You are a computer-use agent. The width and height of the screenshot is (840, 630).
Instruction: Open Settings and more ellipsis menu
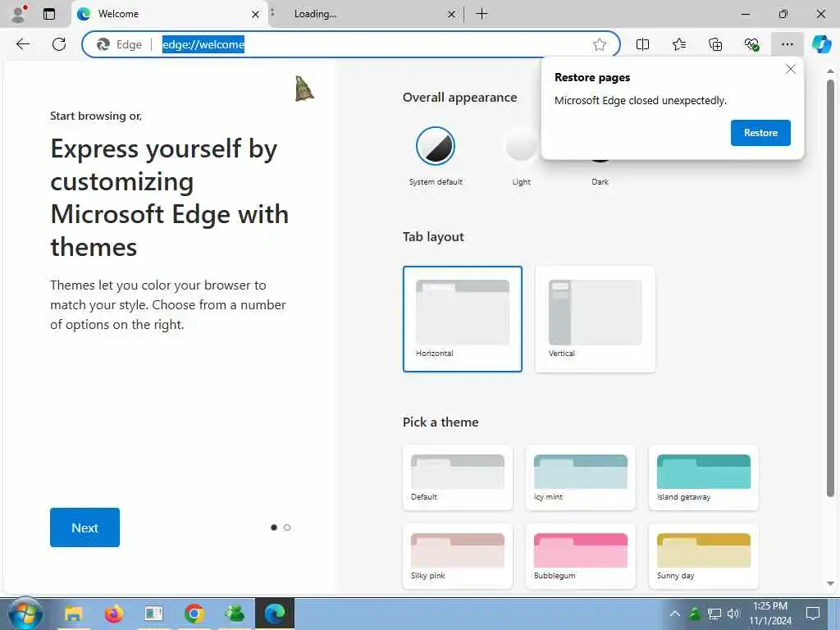click(787, 44)
